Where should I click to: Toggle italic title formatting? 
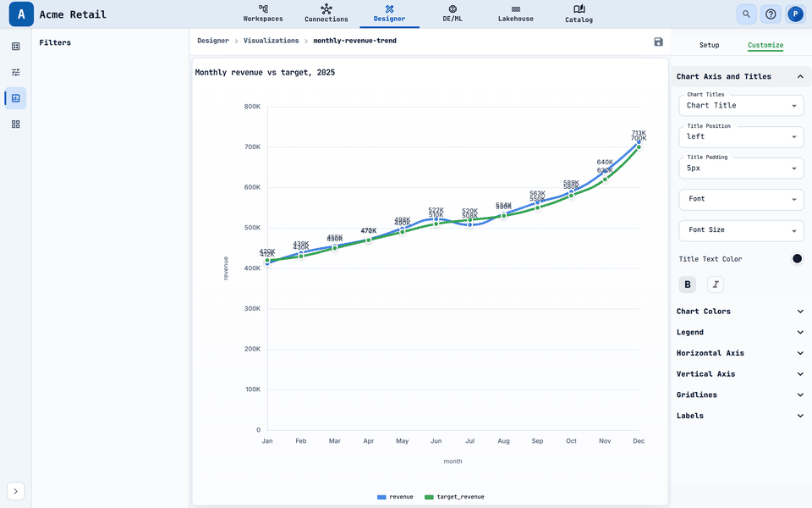716,284
